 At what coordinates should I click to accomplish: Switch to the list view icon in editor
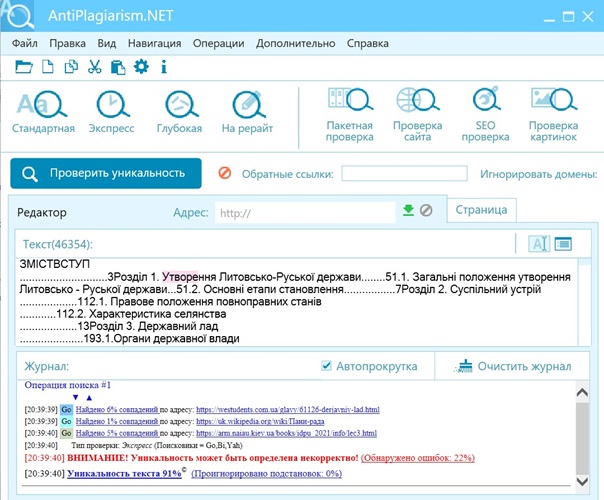[563, 243]
